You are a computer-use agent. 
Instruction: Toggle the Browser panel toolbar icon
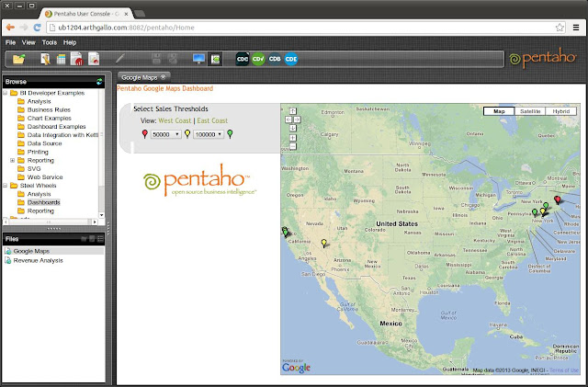[x=215, y=59]
